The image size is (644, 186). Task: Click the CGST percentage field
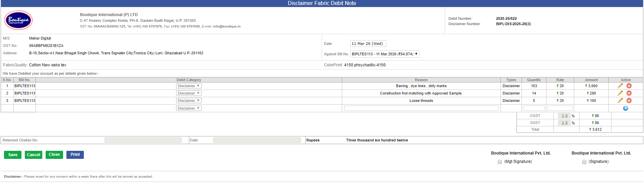coord(565,116)
